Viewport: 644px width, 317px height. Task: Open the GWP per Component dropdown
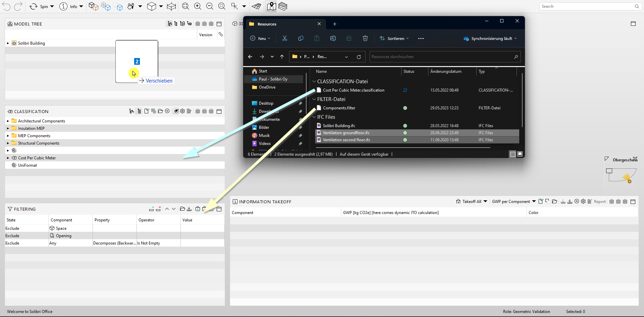[x=514, y=202]
